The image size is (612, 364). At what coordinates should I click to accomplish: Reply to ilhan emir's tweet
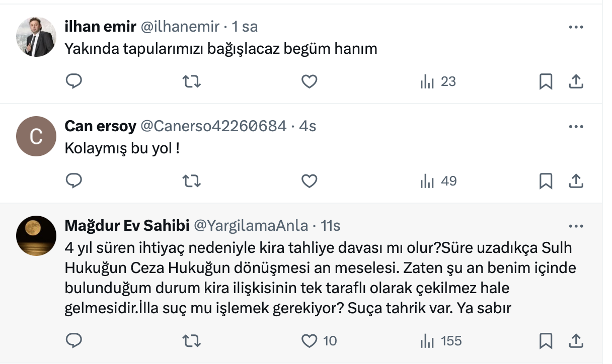point(74,81)
